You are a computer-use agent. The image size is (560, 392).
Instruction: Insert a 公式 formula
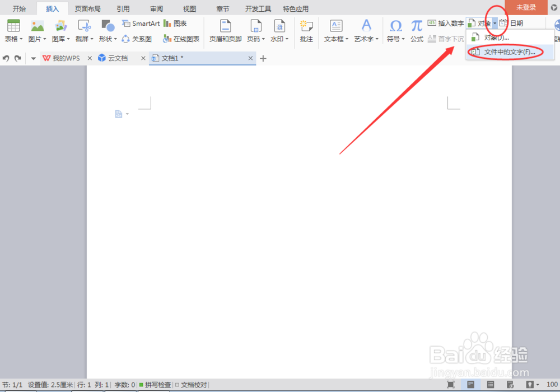[x=417, y=31]
